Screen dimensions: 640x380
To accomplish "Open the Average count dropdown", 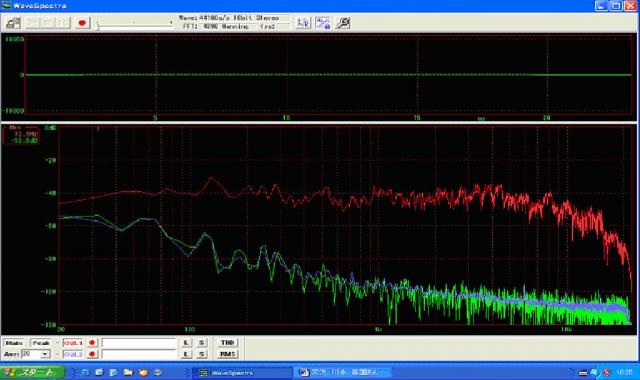I will 45,354.
